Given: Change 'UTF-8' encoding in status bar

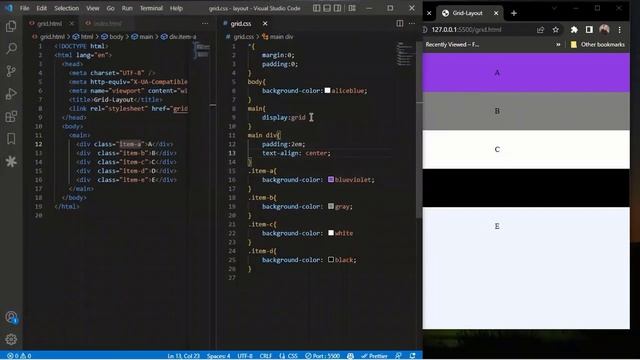Looking at the screenshot, I should (245, 356).
